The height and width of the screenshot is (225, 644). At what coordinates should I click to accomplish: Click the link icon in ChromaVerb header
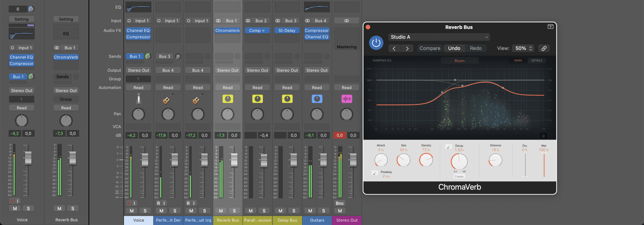pos(544,48)
